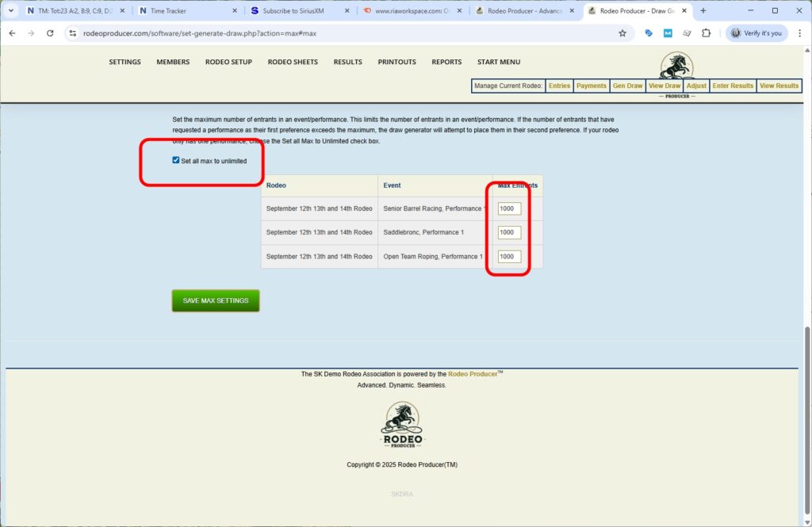
Task: Open the blue tag-shaped extension icon
Action: (649, 33)
